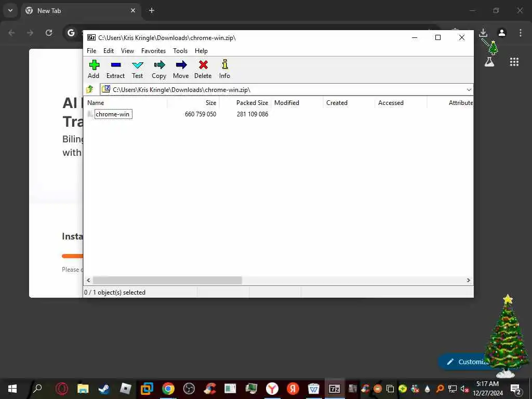This screenshot has height=399, width=532.
Task: Click the Move toolbar icon
Action: pos(181,69)
